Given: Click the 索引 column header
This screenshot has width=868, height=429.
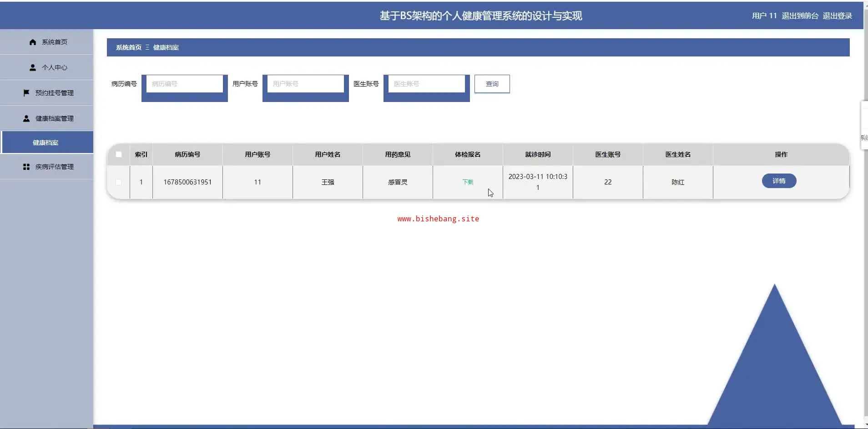Looking at the screenshot, I should coord(141,154).
